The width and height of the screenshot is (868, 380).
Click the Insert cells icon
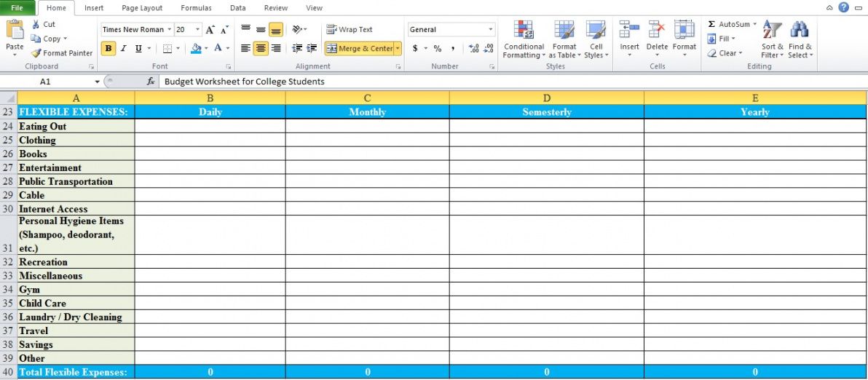click(x=629, y=31)
